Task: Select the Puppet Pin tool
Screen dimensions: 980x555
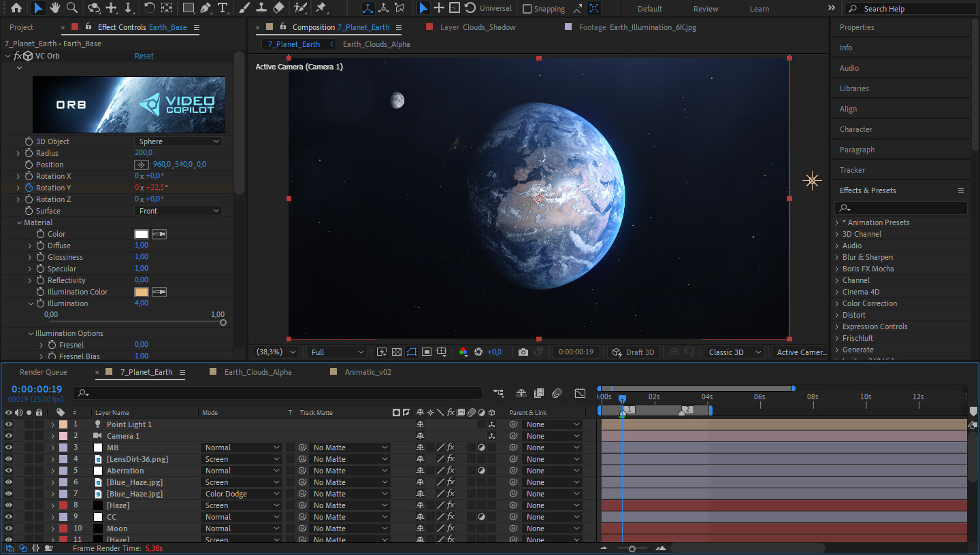Action: coord(321,8)
